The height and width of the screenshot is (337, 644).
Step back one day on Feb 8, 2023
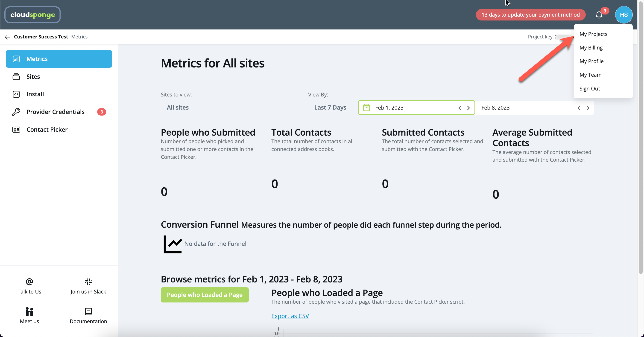(x=579, y=108)
